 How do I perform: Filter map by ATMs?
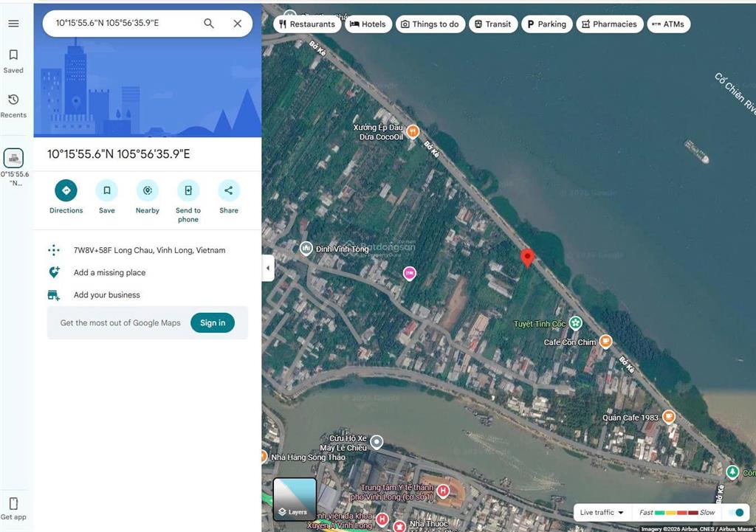click(668, 24)
